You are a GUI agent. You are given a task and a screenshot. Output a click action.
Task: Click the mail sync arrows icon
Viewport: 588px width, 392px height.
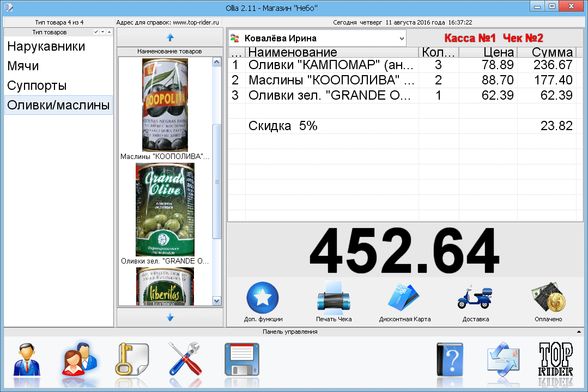tap(503, 360)
